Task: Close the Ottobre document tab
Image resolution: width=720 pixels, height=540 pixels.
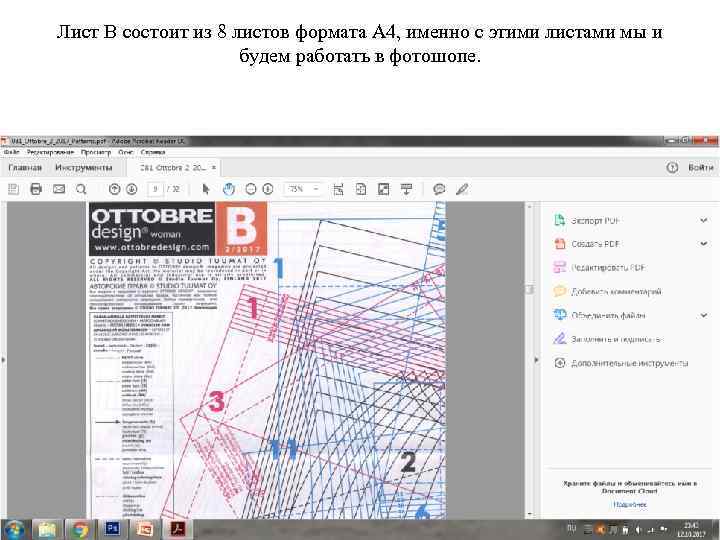Action: coord(214,168)
